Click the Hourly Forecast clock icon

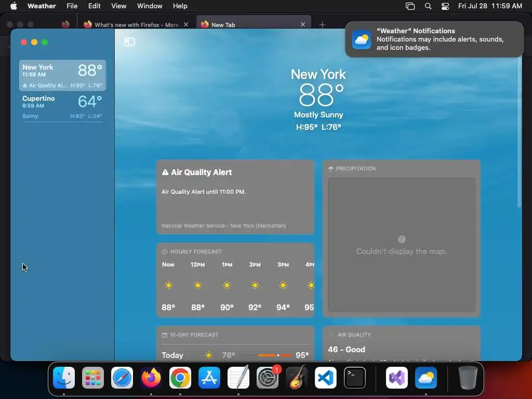[x=165, y=252]
